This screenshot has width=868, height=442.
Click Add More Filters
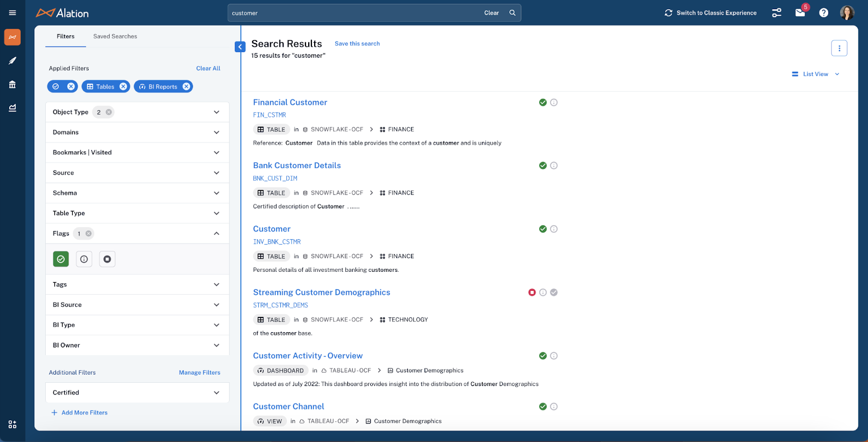(x=79, y=413)
